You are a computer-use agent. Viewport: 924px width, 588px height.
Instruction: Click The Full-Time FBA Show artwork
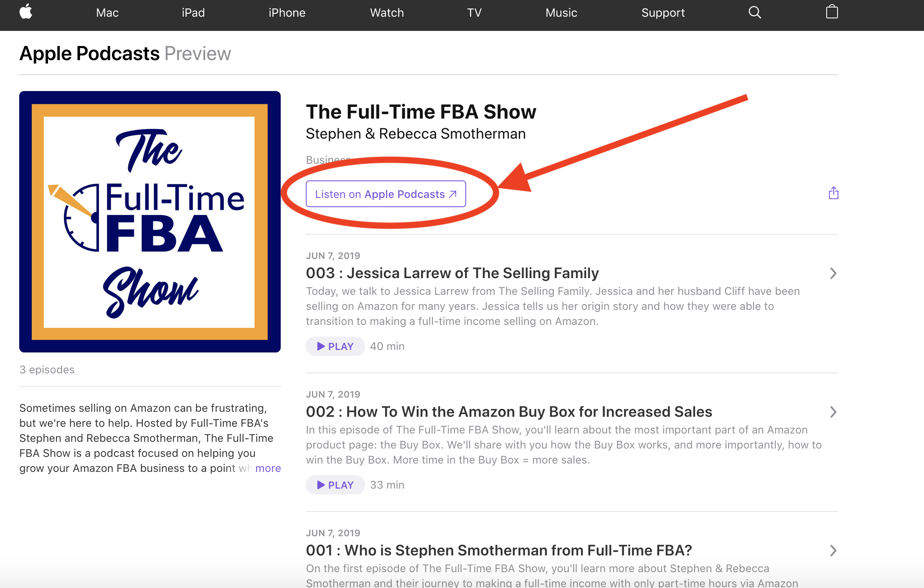[150, 222]
